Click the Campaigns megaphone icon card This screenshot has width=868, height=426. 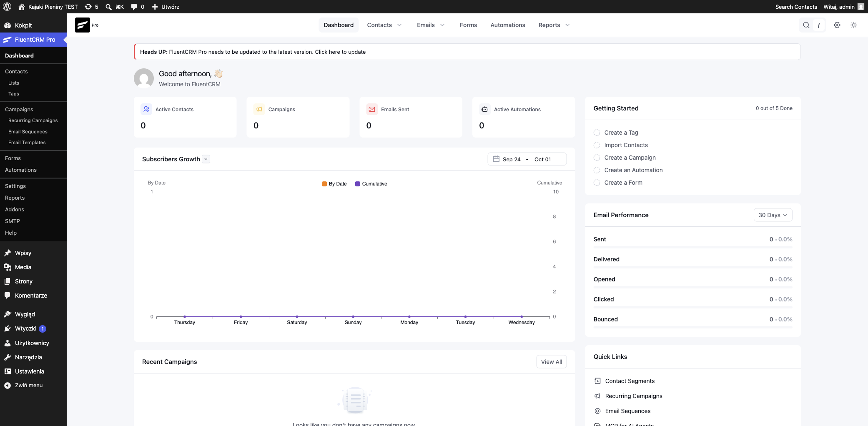pyautogui.click(x=259, y=109)
